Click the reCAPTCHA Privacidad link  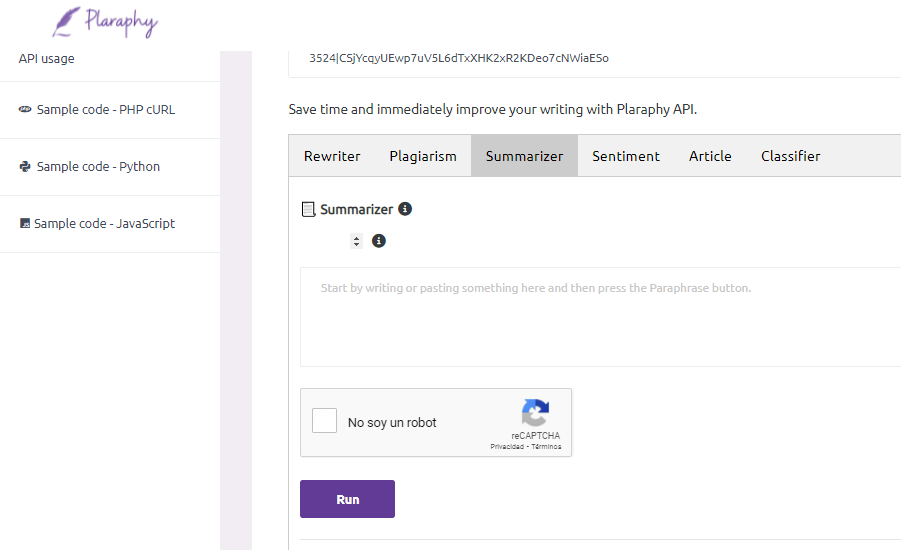[x=507, y=447]
